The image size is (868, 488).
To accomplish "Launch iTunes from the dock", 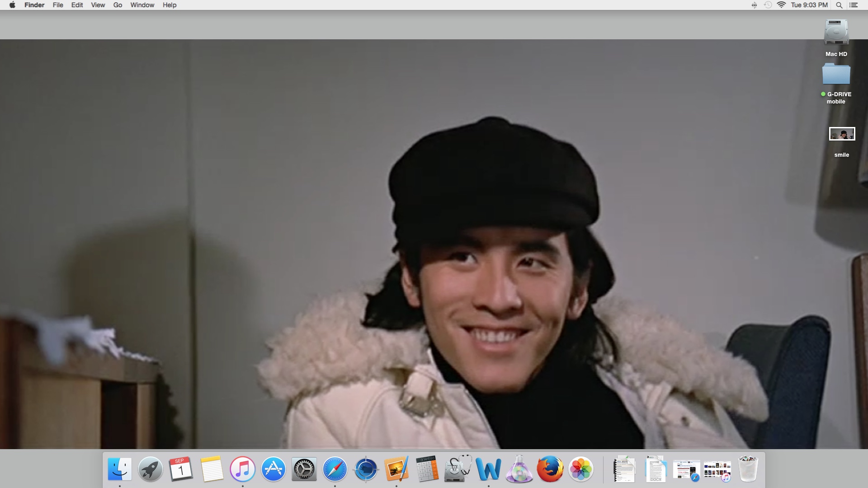I will point(242,469).
